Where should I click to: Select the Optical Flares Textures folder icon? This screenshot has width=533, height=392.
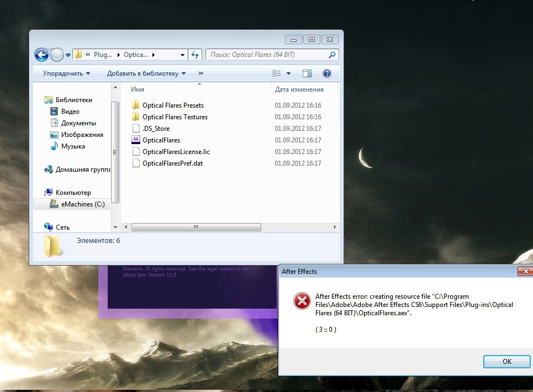click(136, 116)
